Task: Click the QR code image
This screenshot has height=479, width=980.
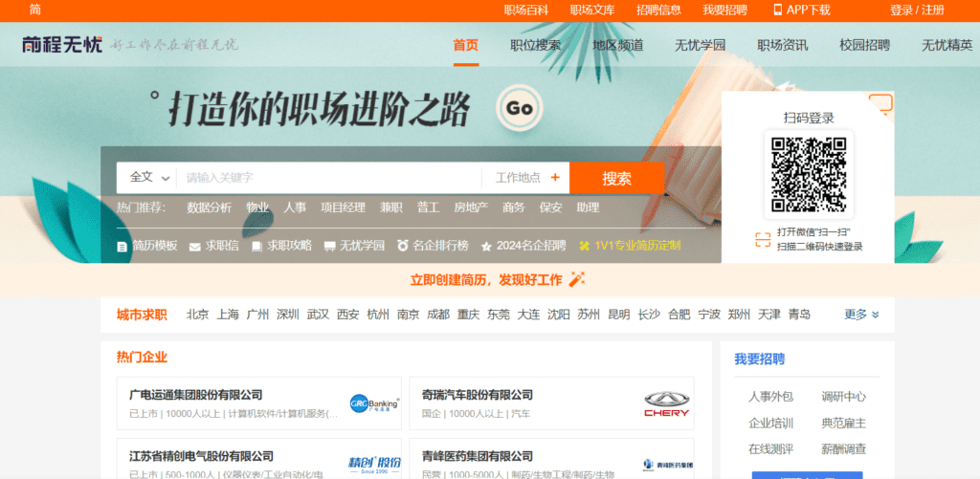Action: point(808,174)
